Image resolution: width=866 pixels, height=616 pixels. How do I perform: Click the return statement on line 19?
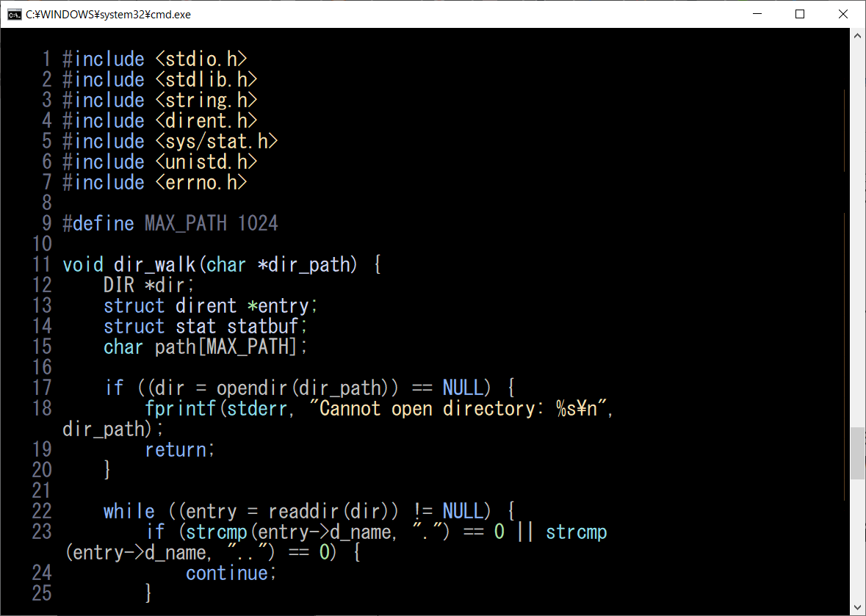point(179,449)
